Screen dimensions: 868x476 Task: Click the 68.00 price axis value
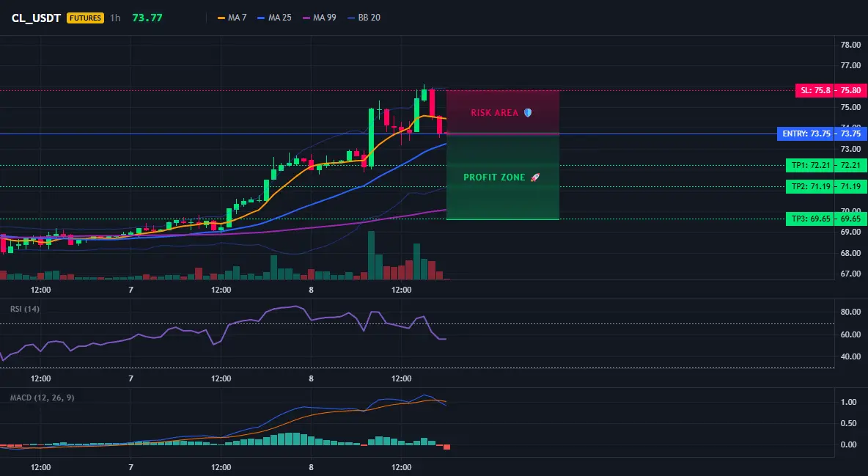pyautogui.click(x=850, y=253)
